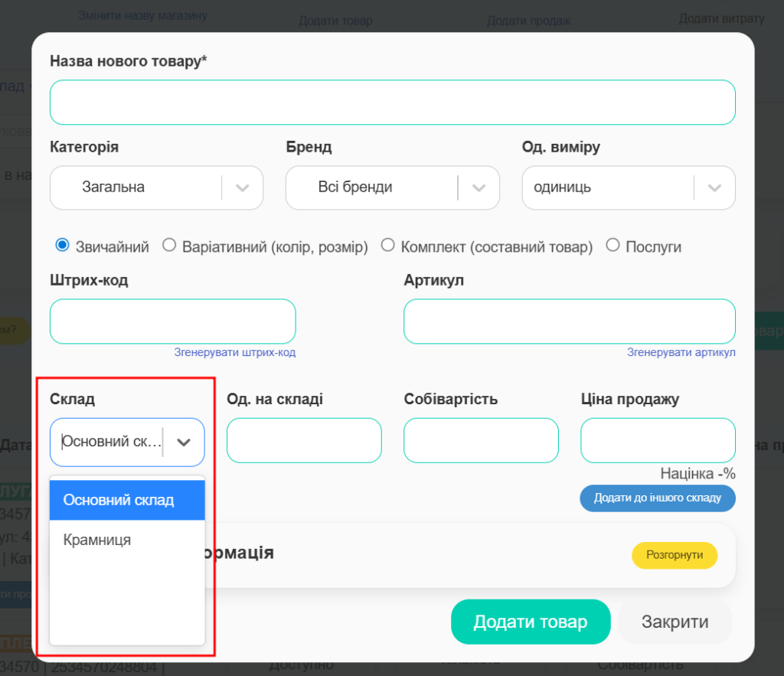Image resolution: width=784 pixels, height=676 pixels.
Task: Click the Бренд dropdown chevron arrow
Action: tap(479, 188)
